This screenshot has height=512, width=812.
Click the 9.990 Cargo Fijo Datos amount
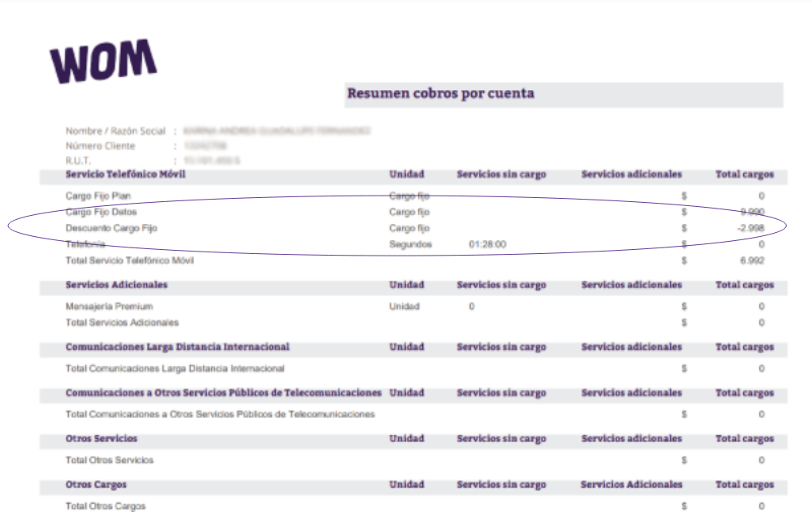752,213
